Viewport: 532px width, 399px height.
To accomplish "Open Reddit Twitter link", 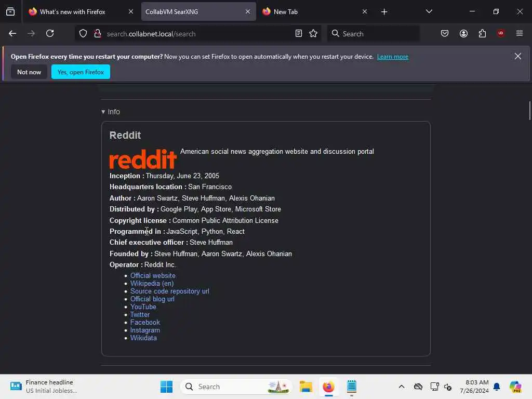I will tap(140, 315).
